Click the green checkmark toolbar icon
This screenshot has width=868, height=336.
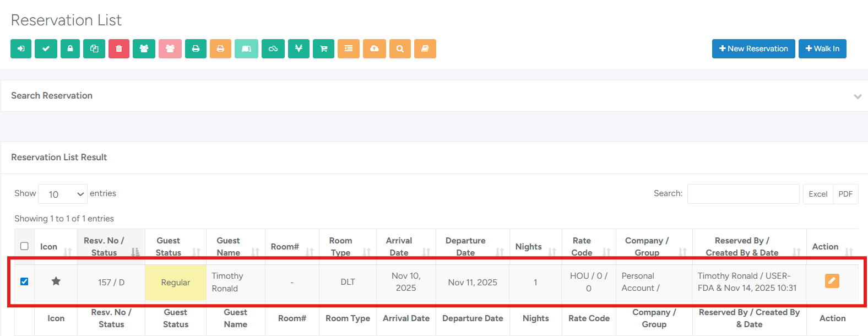(46, 48)
